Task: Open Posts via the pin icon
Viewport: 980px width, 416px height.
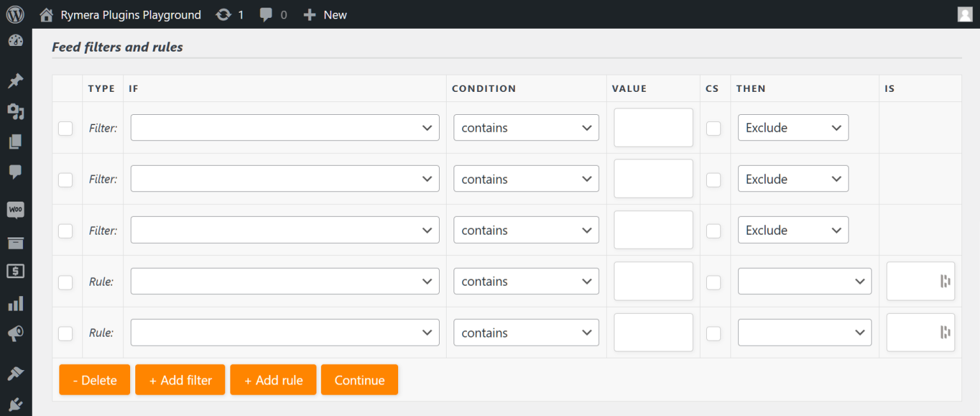Action: pos(15,80)
